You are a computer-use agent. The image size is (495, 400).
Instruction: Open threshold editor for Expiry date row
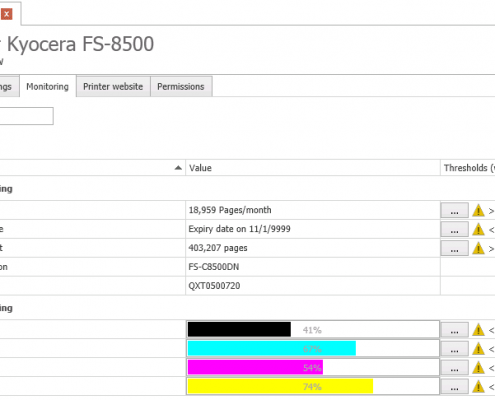[454, 229]
